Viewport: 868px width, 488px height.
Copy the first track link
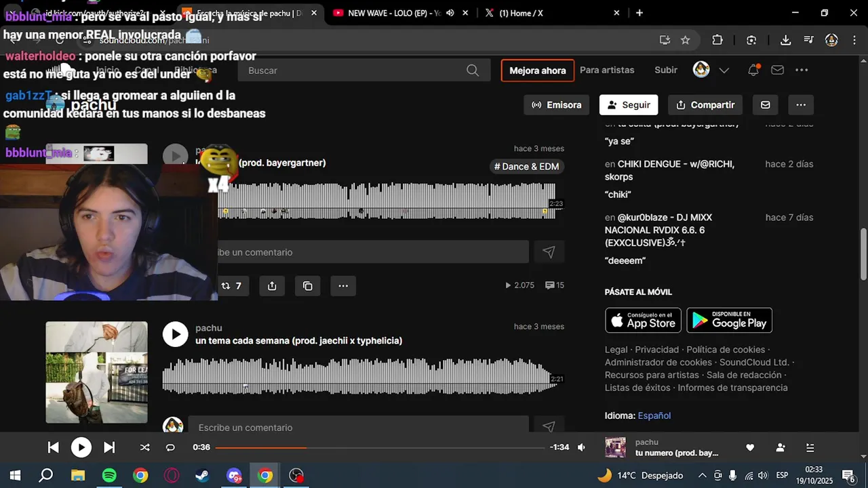pos(308,286)
